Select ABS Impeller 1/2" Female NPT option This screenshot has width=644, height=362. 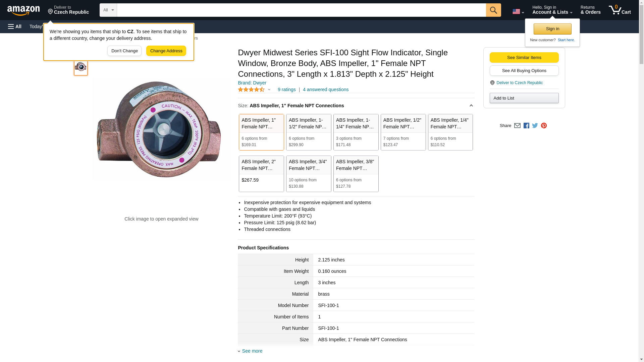(403, 132)
